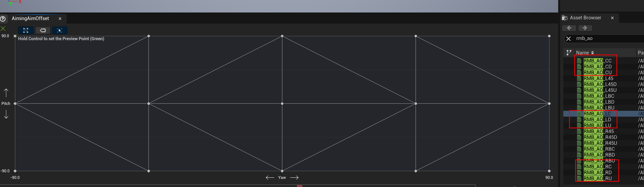The width and height of the screenshot is (644, 187).
Task: Select the RMB_AO_CD asset
Action: [597, 67]
